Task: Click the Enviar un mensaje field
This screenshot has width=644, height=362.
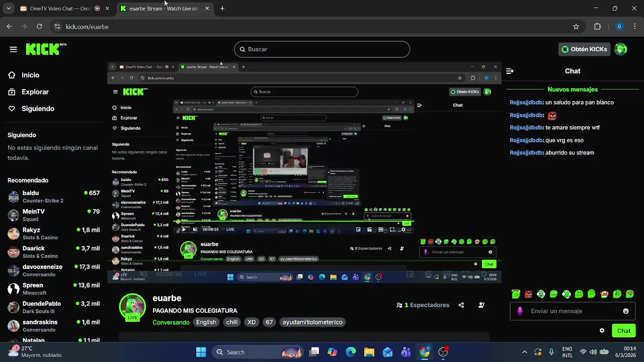Action: (572, 311)
